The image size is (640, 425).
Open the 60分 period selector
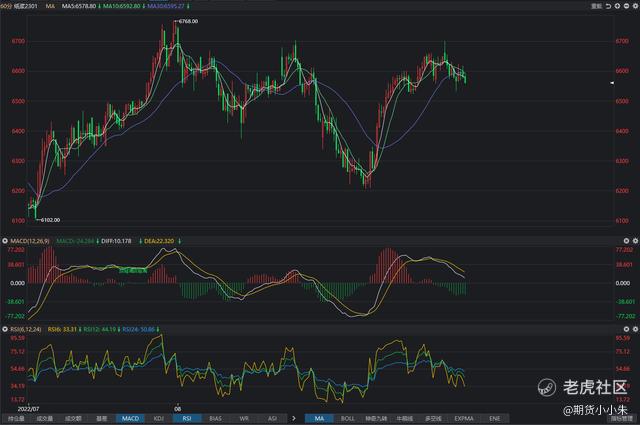pyautogui.click(x=8, y=5)
